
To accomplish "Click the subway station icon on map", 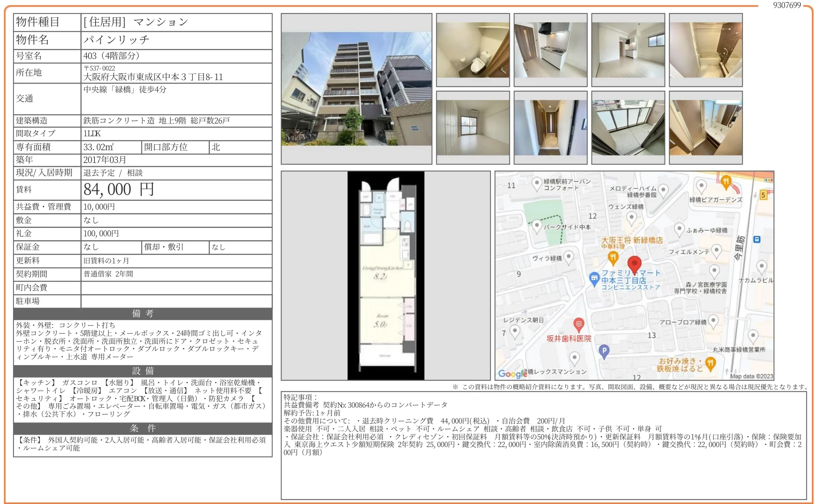I will point(757,239).
